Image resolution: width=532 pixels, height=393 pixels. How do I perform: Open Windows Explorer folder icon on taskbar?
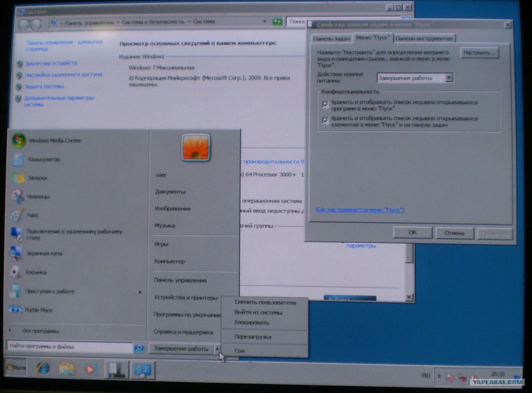click(67, 369)
